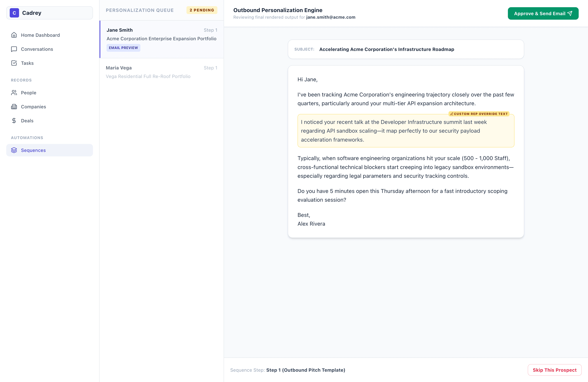Skip this prospect

pos(554,370)
